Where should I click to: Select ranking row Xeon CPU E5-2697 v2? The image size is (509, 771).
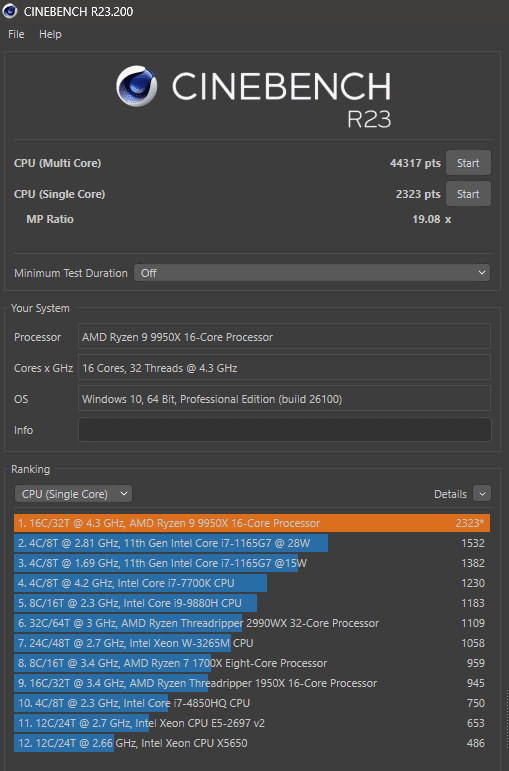pos(252,723)
